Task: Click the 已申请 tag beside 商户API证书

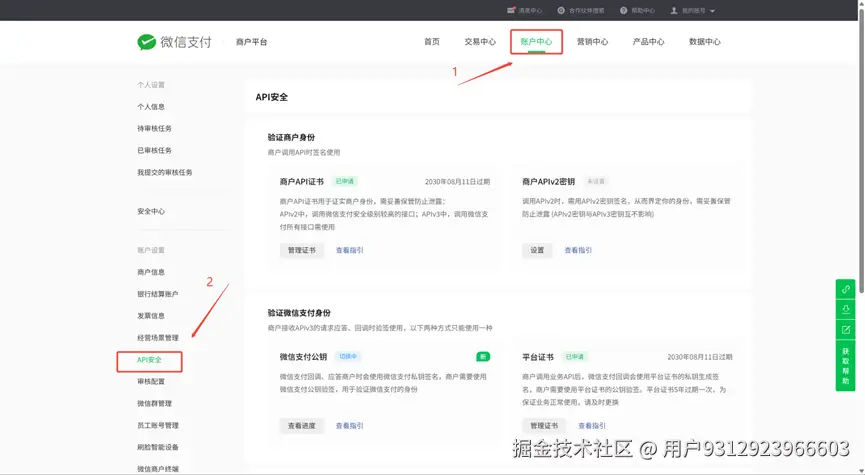Action: (345, 182)
